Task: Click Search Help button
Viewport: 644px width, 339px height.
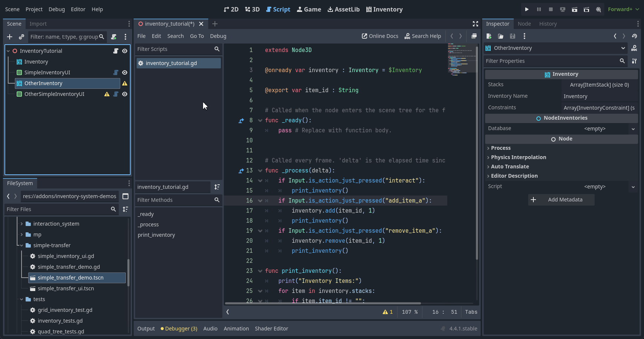Action: point(423,36)
